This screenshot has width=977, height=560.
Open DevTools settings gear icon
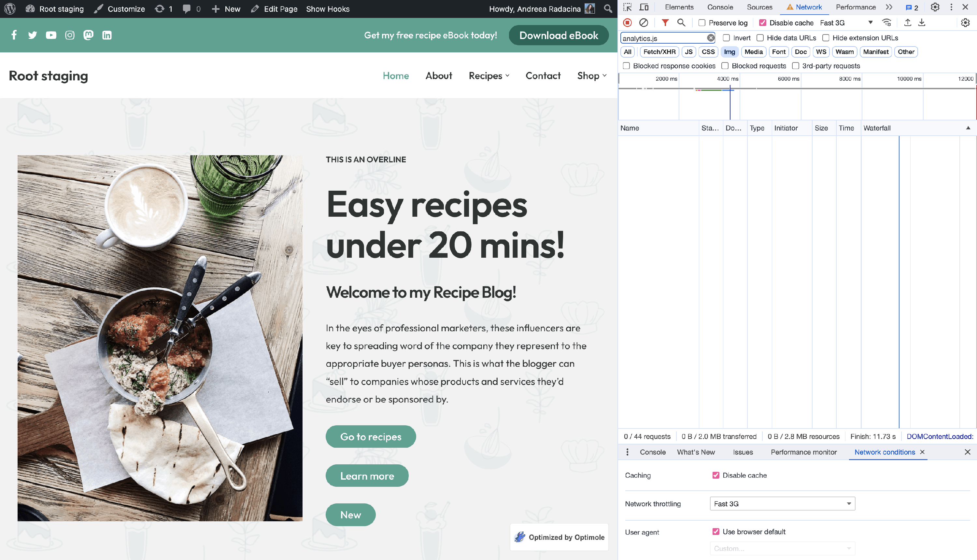coord(935,7)
